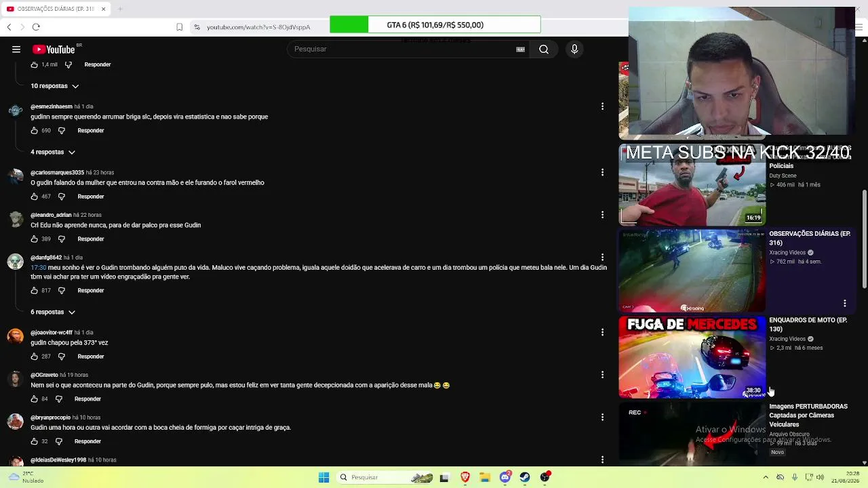868x488 pixels.
Task: Open the FUGA DE MERCEDES video thumbnail
Action: 692,357
